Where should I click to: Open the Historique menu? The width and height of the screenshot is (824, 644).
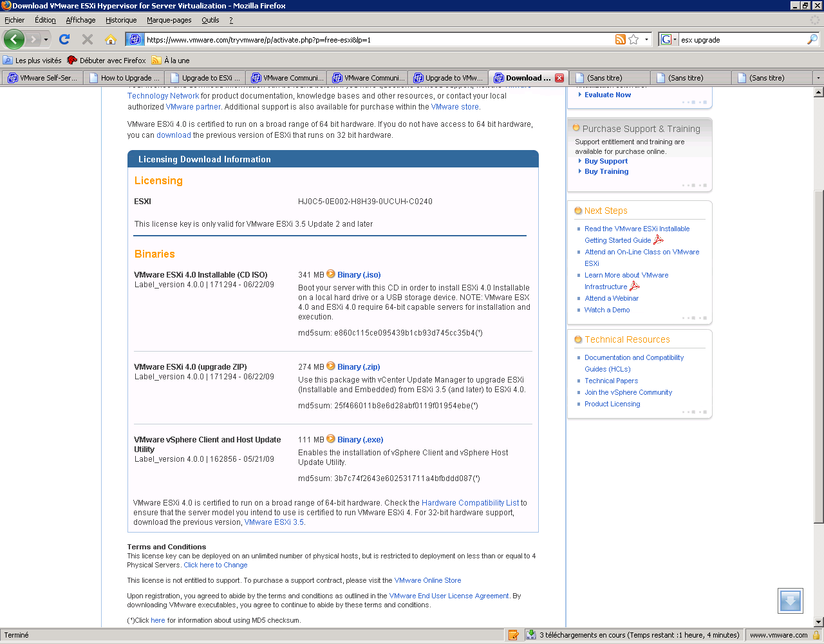point(121,20)
